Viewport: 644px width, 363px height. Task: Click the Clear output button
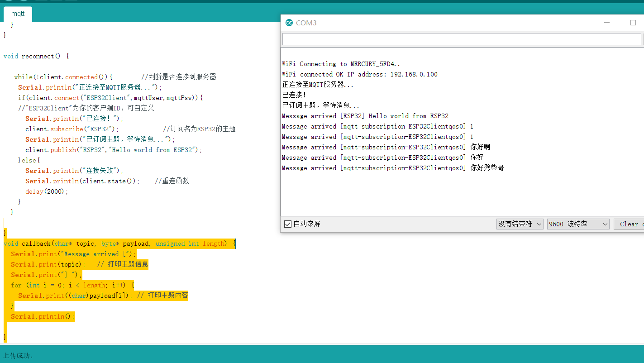629,224
